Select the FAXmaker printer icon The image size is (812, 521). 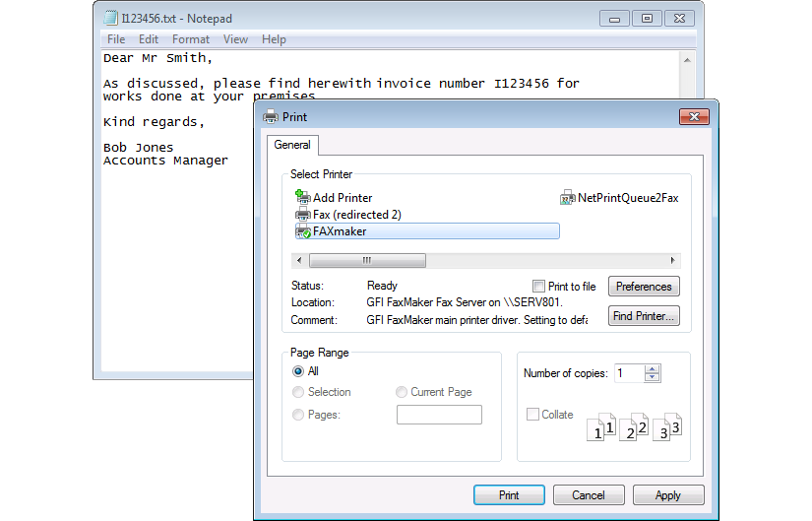(x=303, y=231)
